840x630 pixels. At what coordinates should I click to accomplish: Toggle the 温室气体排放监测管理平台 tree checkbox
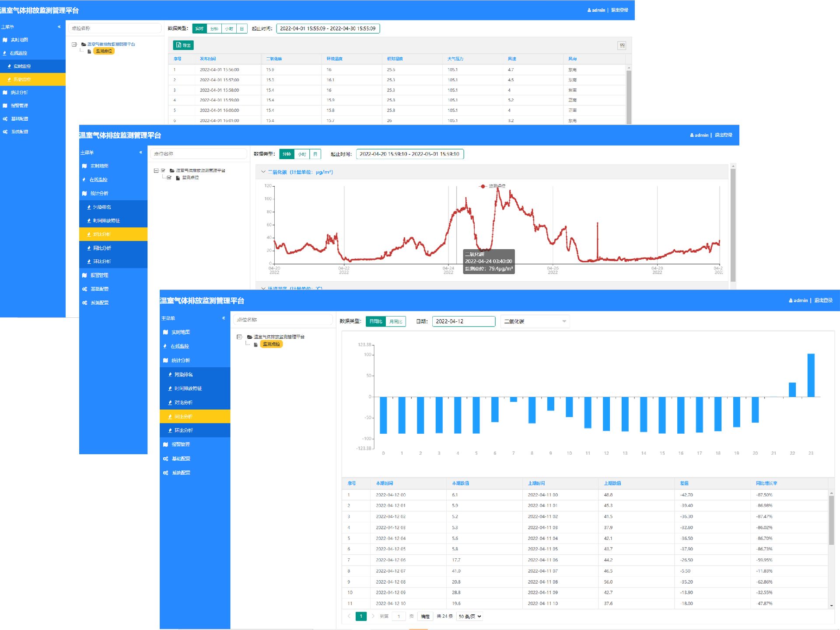coord(163,171)
